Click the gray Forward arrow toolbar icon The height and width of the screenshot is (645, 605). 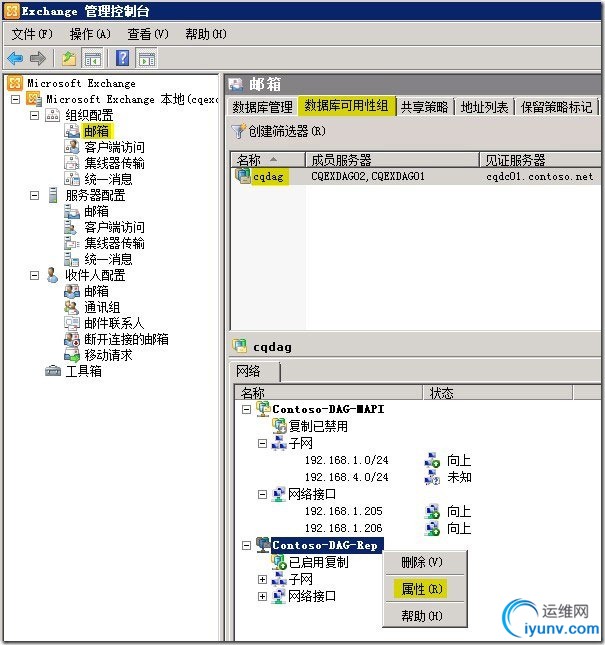tap(38, 58)
